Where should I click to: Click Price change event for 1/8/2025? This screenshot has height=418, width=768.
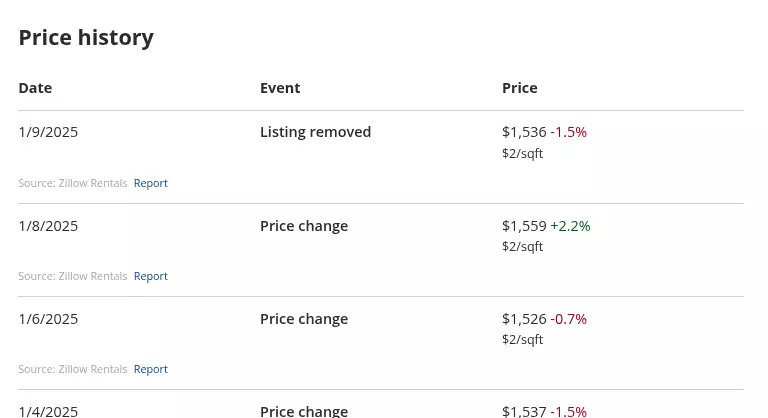304,226
